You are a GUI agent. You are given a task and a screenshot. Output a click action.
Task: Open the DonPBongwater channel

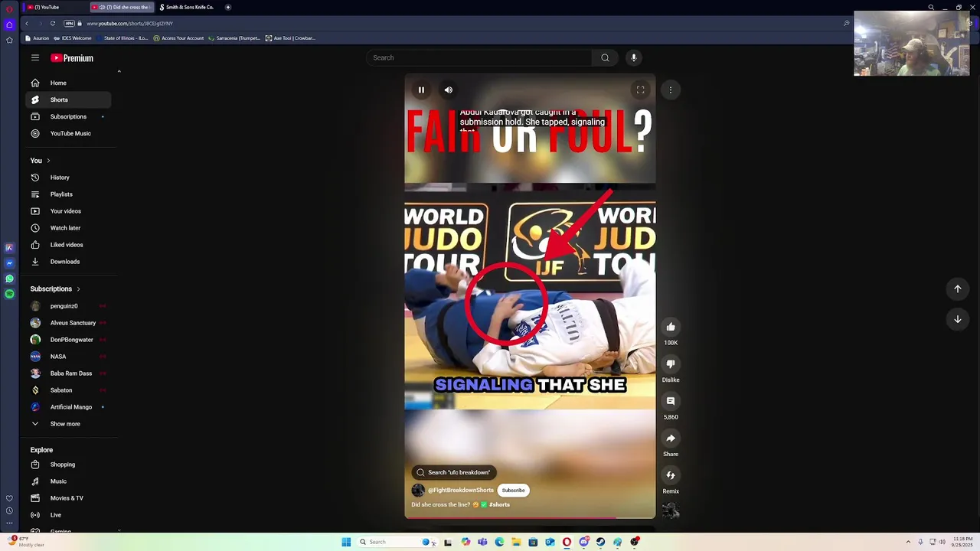click(68, 340)
